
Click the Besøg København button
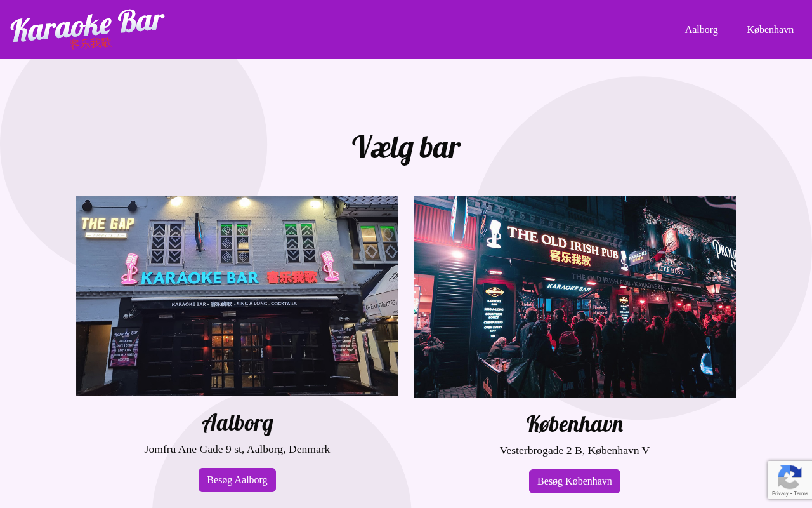[575, 481]
